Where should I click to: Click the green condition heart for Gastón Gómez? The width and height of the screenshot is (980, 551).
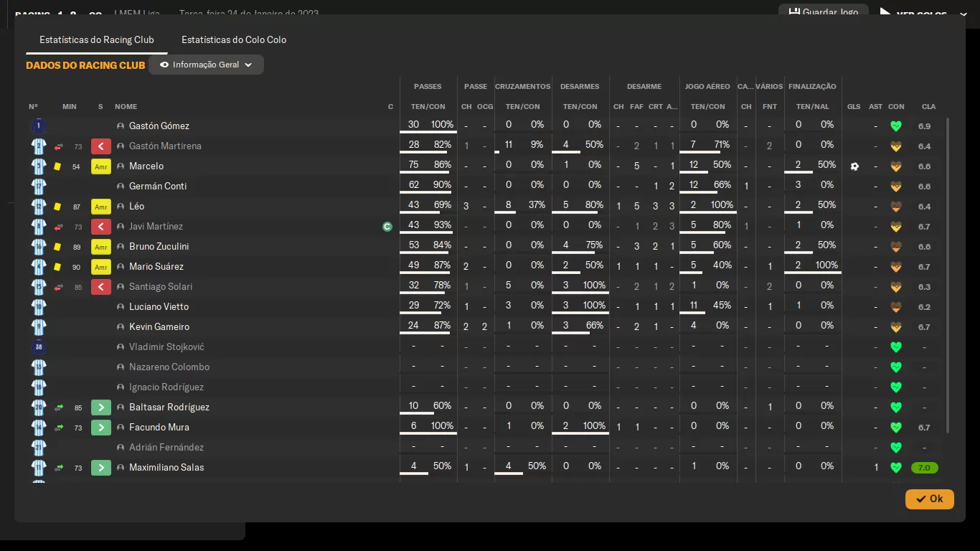(895, 126)
